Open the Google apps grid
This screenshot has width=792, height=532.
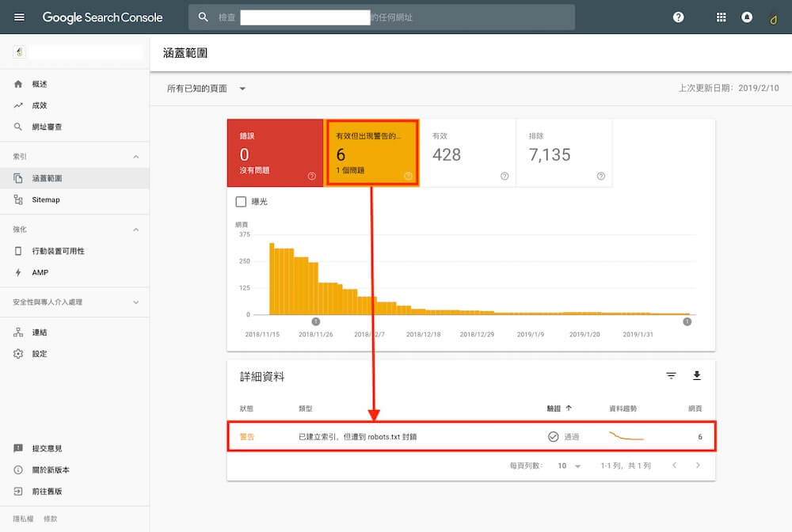tap(721, 17)
